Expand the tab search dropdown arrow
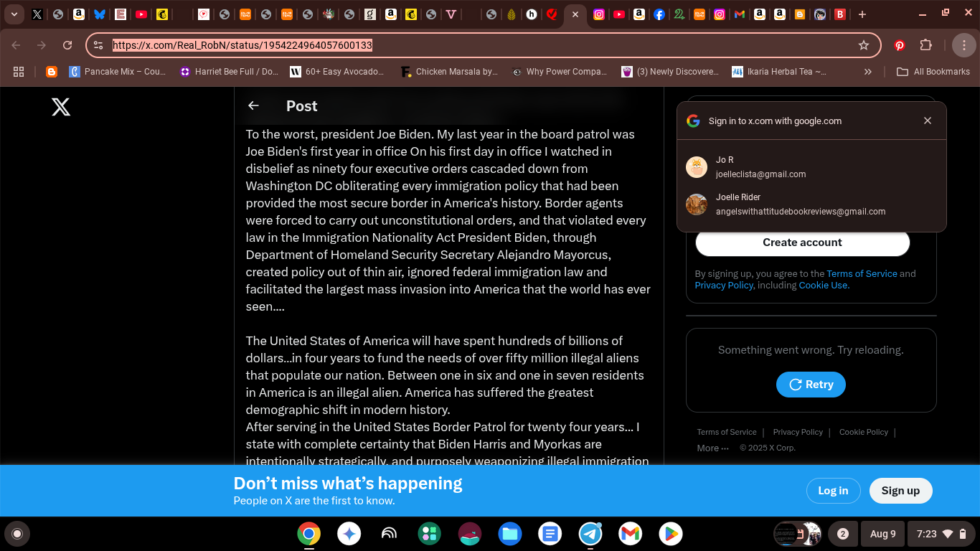The height and width of the screenshot is (551, 980). coord(14,14)
